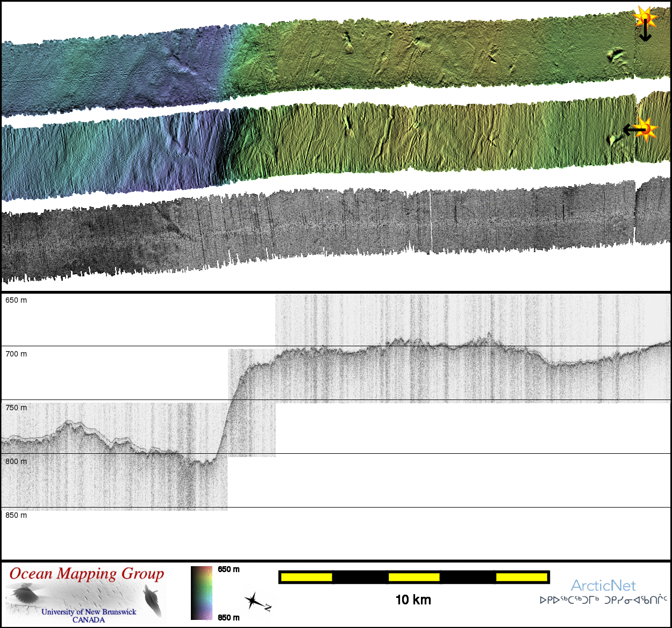Click the 650 m label beside the color legend
The height and width of the screenshot is (628, 672).
point(228,569)
